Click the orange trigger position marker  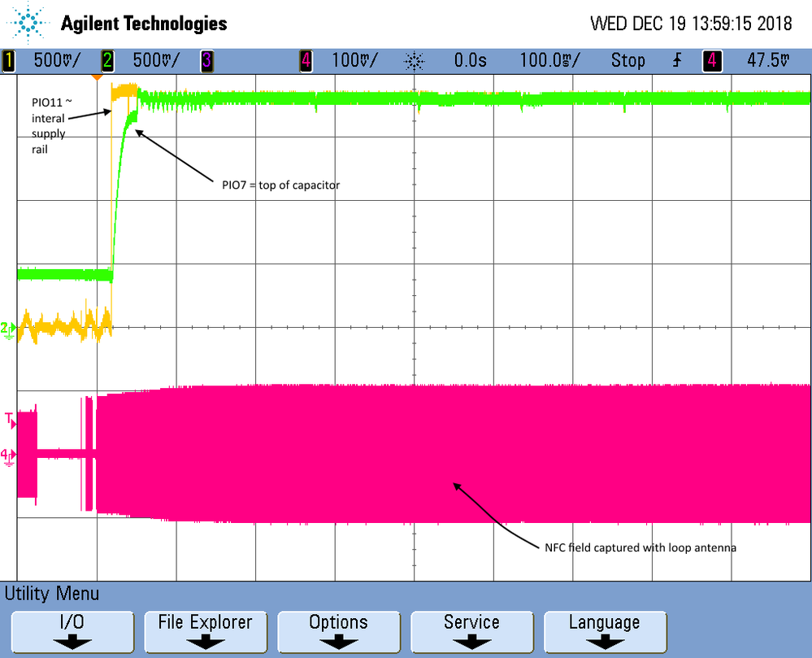tap(97, 77)
